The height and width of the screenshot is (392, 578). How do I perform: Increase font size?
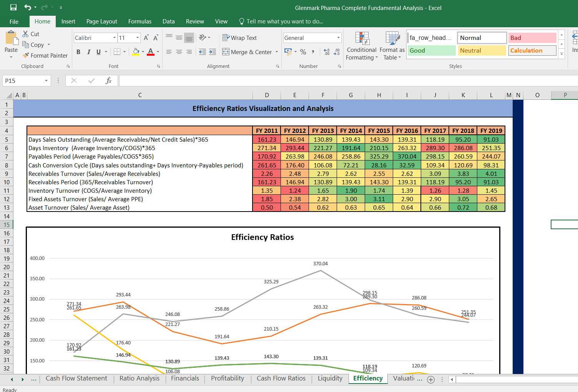[146, 38]
